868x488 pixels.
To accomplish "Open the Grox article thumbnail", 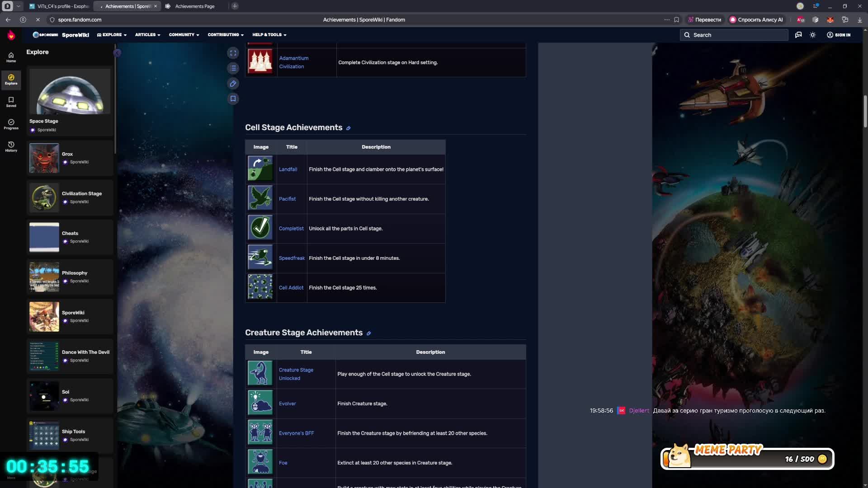I will [x=44, y=158].
